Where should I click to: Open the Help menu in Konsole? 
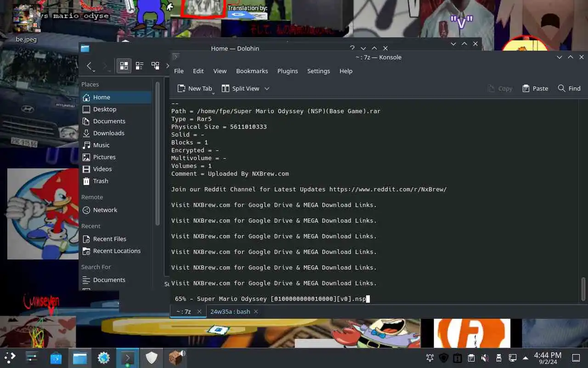pos(346,71)
